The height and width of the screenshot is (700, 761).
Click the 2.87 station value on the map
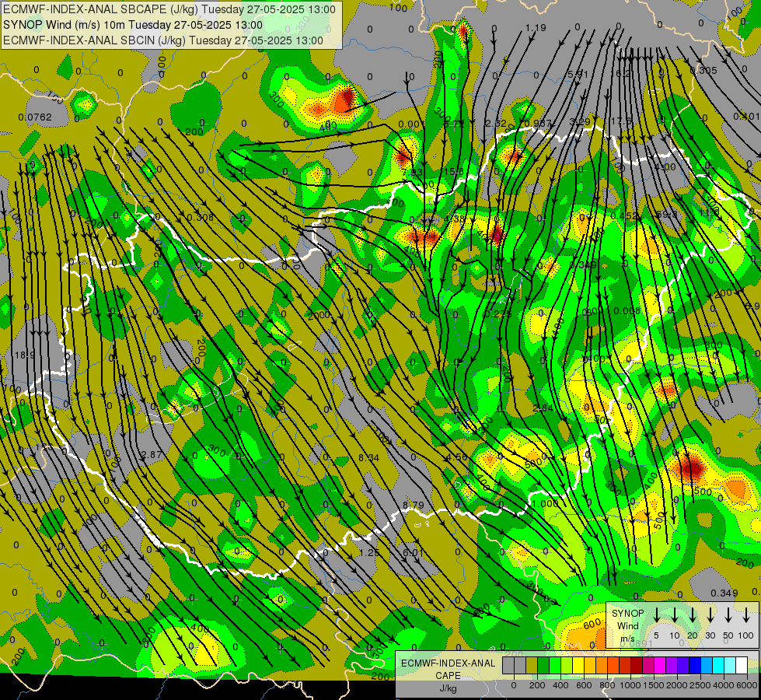(x=152, y=455)
